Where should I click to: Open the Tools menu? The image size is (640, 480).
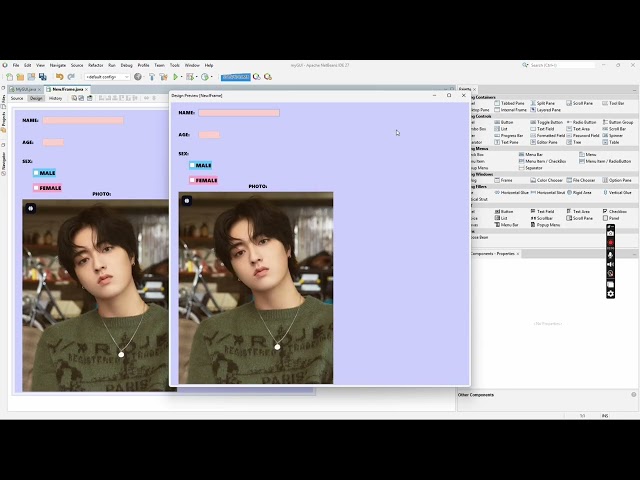coord(175,65)
